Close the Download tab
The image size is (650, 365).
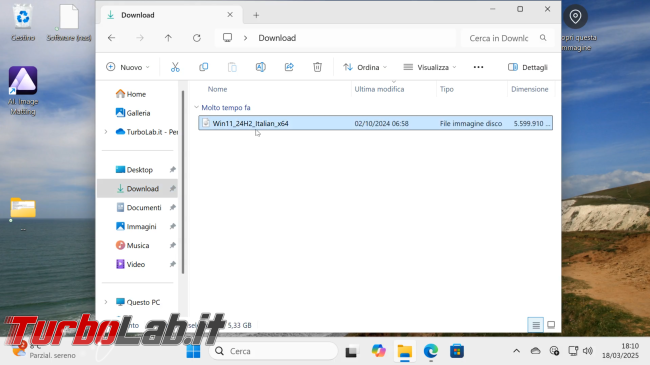pos(230,15)
